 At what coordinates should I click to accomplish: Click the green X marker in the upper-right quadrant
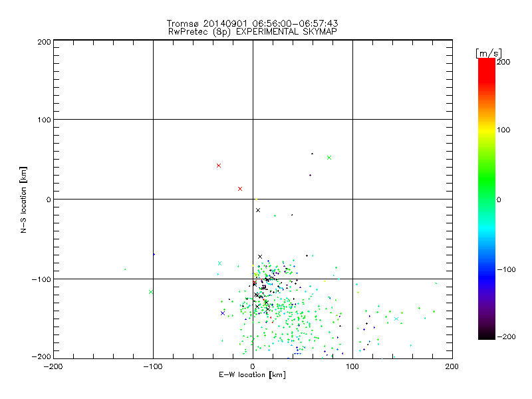tap(329, 158)
